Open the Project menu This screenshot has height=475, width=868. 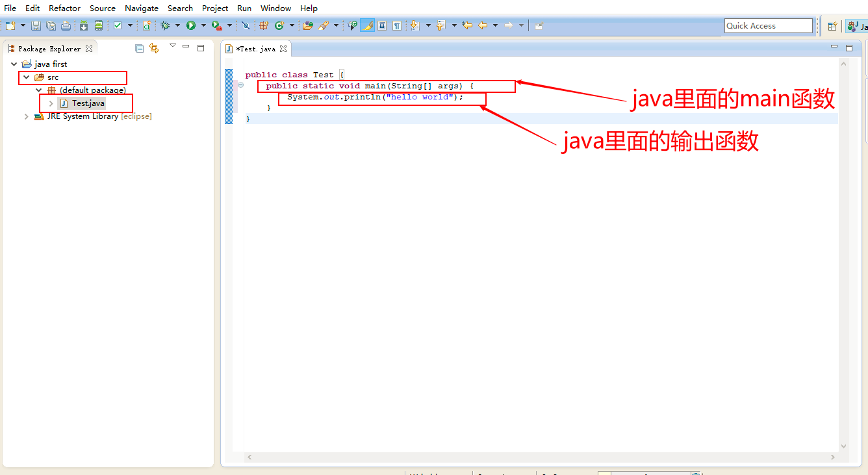pos(215,8)
